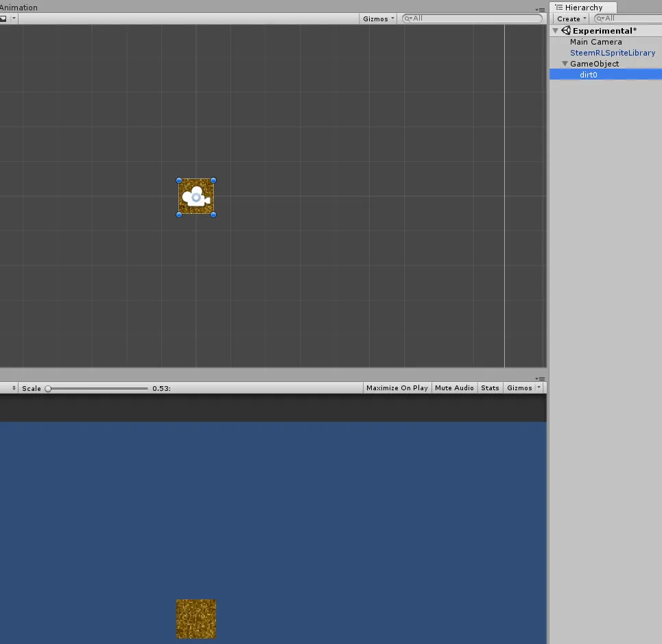Open the Scene view panel options menu icon
Image resolution: width=662 pixels, height=644 pixels.
540,10
